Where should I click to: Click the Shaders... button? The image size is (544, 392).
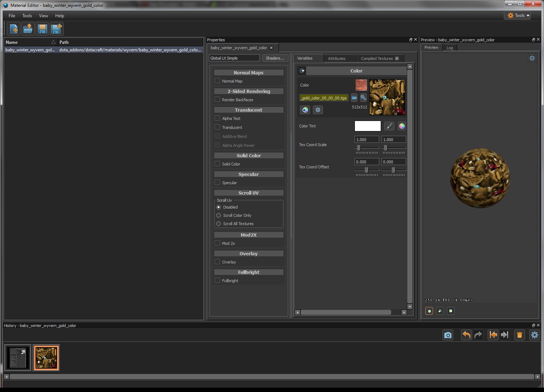coord(275,58)
